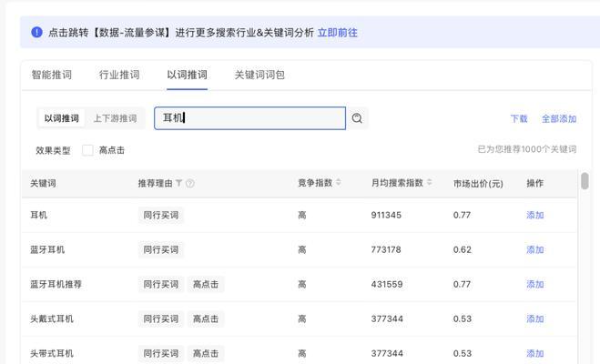600x364 pixels.
Task: Click 高点击 tag in 头戴式耳机 row
Action: [206, 318]
